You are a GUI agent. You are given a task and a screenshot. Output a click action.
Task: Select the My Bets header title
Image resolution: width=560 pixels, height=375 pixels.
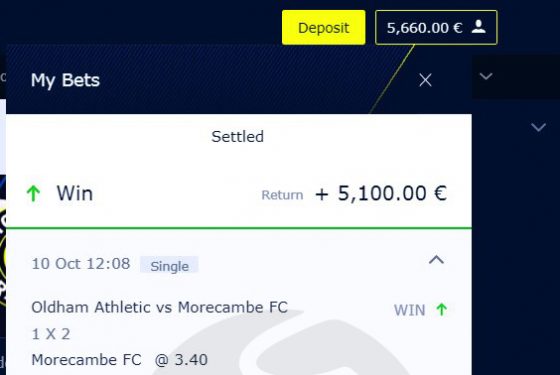click(65, 80)
